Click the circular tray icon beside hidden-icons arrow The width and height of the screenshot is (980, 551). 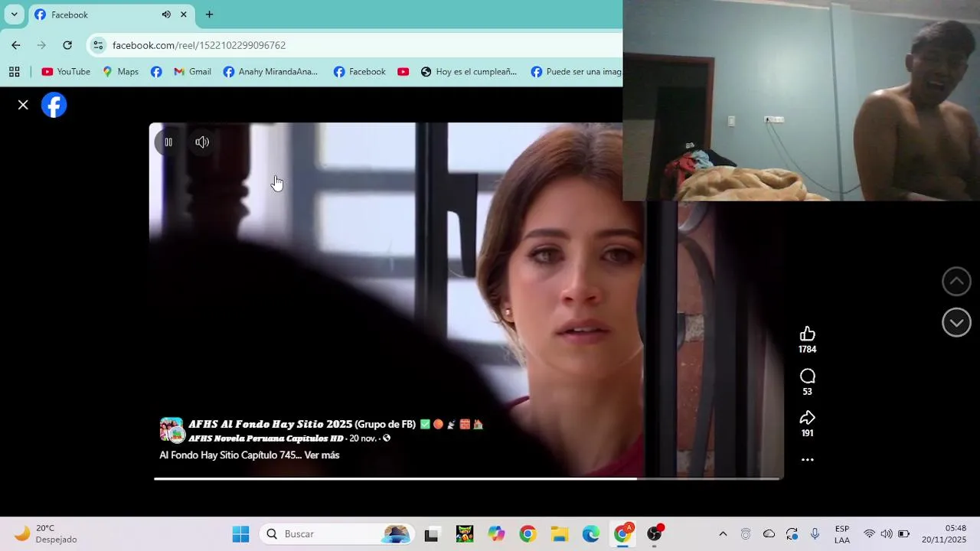[746, 534]
